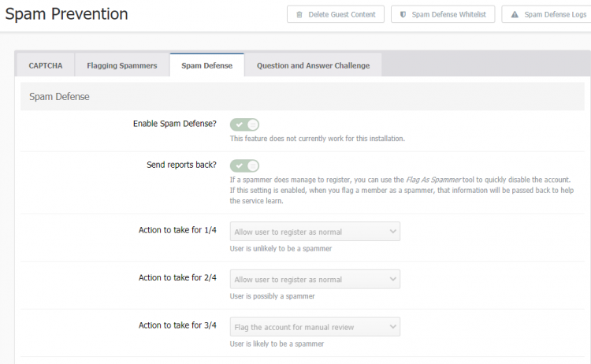Viewport: 591px width, 364px height.
Task: Click the chevron arrow on the 3/4 action dropdown
Action: point(392,327)
